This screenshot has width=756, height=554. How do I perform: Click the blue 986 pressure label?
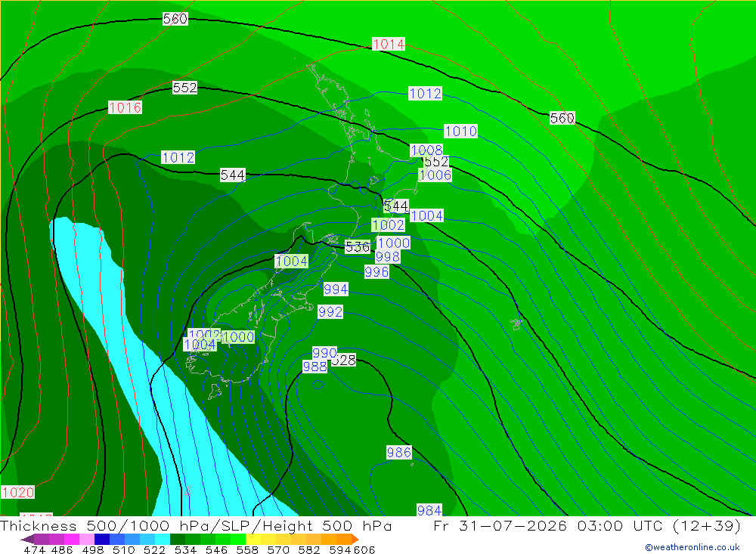click(x=398, y=452)
